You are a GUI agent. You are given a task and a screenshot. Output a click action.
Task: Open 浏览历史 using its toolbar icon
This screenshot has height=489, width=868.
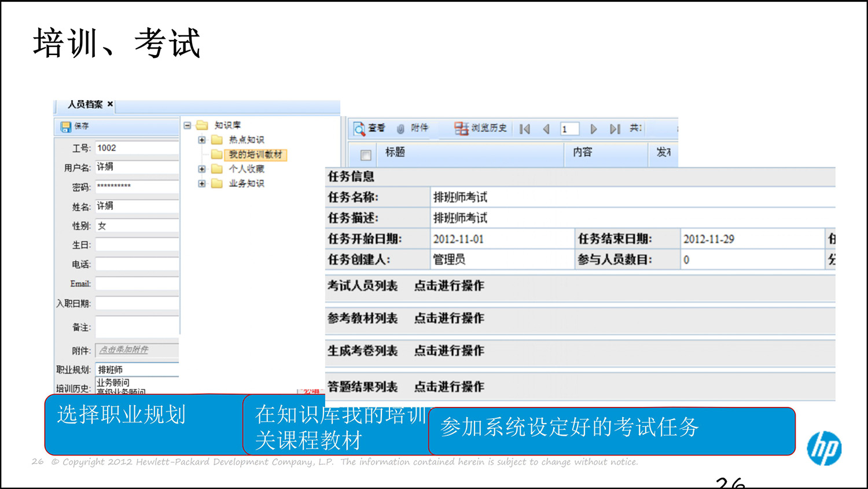point(461,128)
